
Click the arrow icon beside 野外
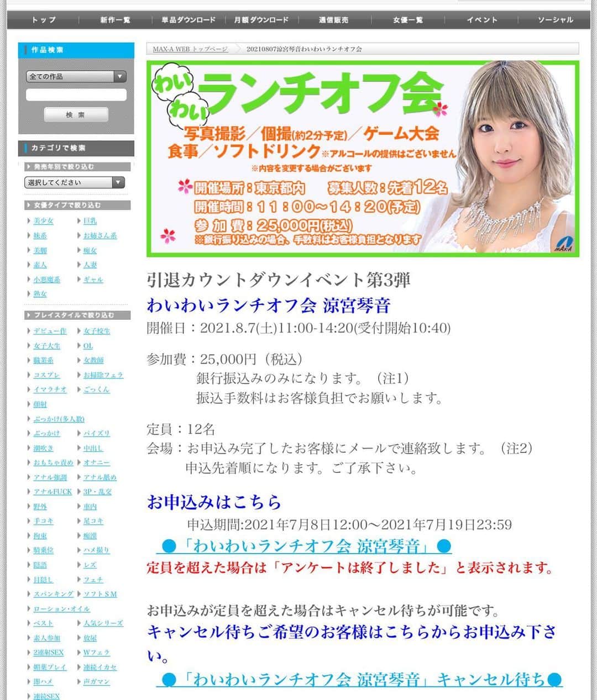pyautogui.click(x=29, y=507)
